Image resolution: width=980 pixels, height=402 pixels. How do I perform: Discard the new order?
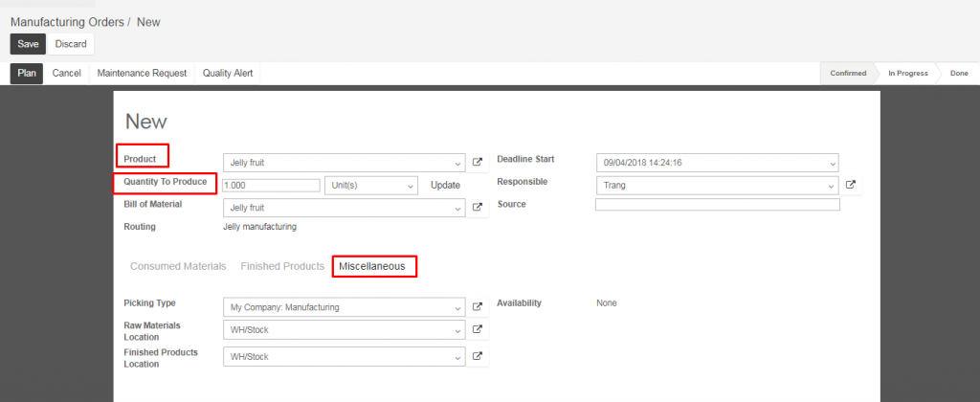pyautogui.click(x=71, y=44)
